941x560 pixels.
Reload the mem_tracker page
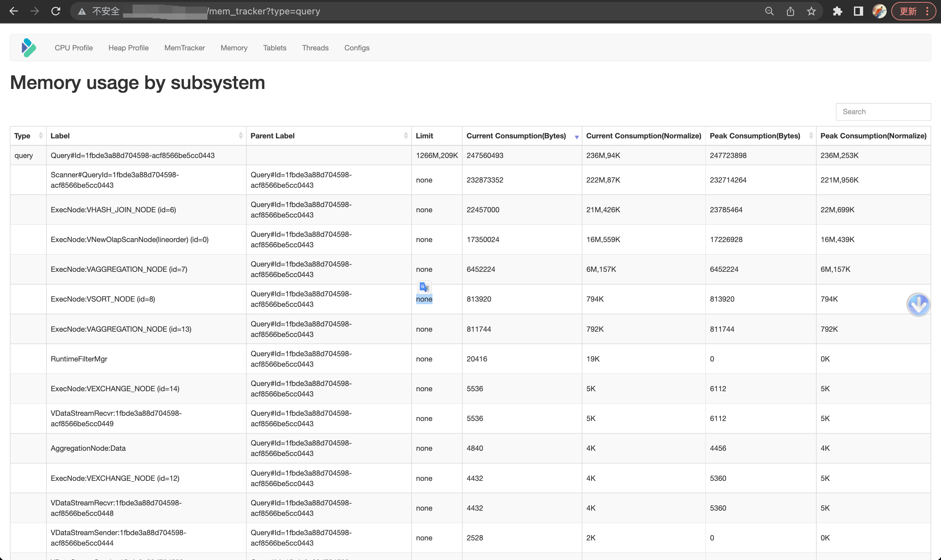pyautogui.click(x=56, y=11)
